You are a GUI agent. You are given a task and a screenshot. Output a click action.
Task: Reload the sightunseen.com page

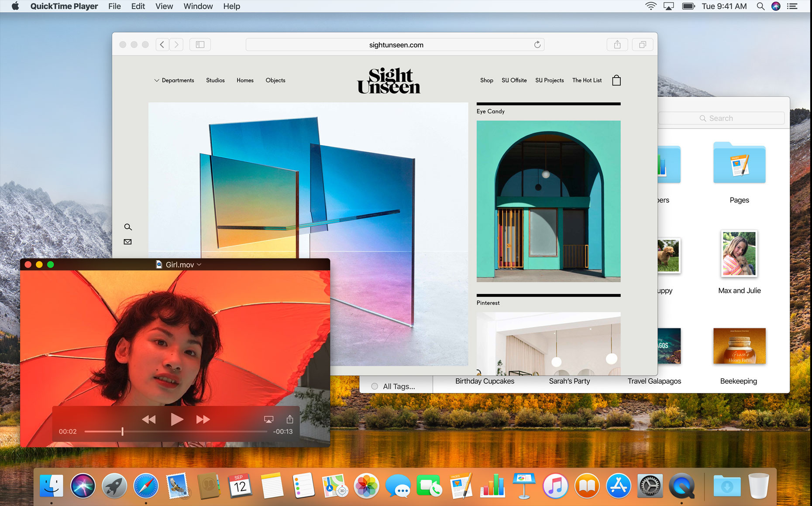click(537, 44)
